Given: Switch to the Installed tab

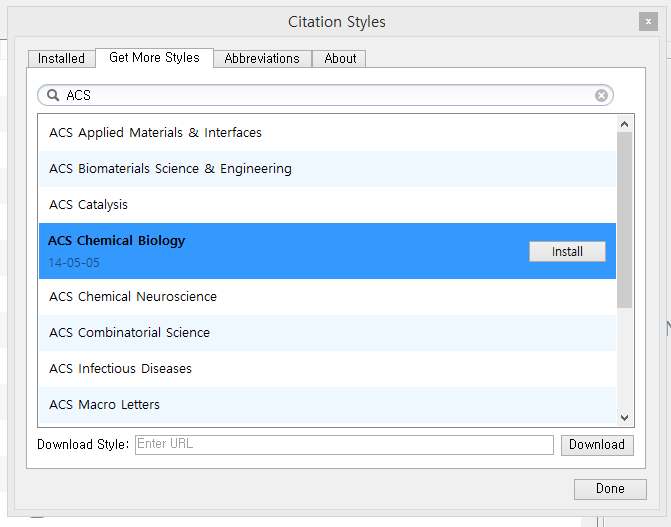Looking at the screenshot, I should tap(61, 58).
